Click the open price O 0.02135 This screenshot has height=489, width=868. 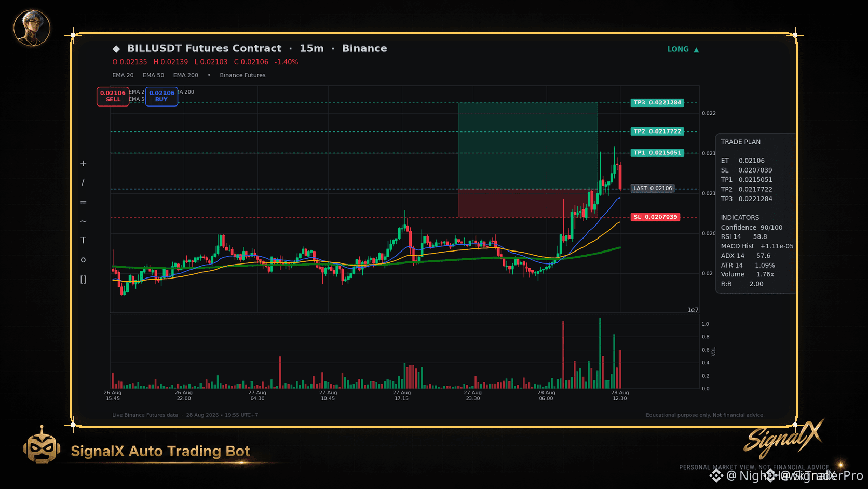click(x=130, y=62)
